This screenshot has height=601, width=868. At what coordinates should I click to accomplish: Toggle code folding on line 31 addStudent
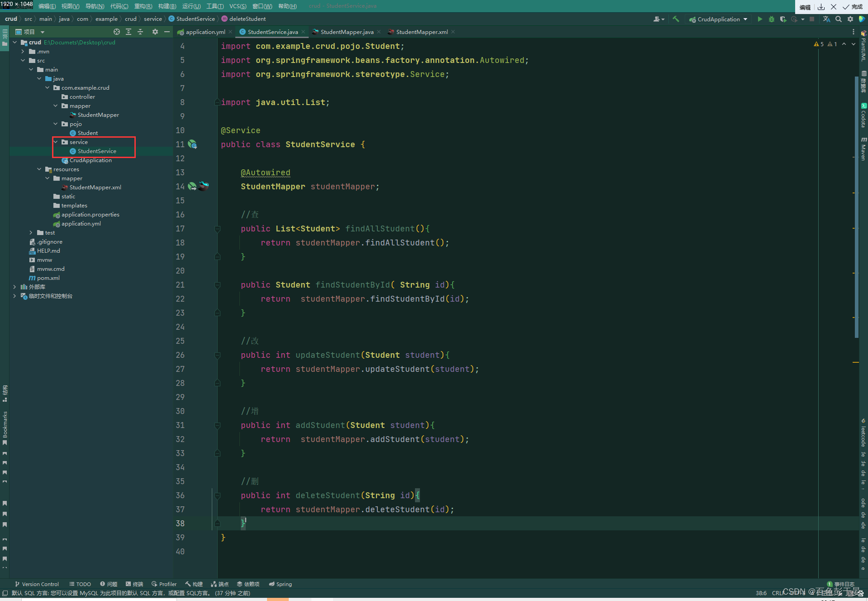pyautogui.click(x=217, y=426)
